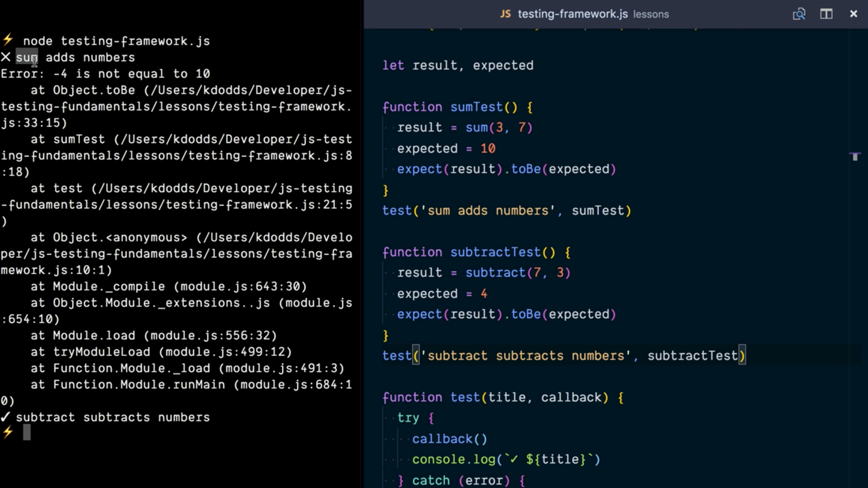Click the highlighted 'sum' word in terminal

coord(27,57)
